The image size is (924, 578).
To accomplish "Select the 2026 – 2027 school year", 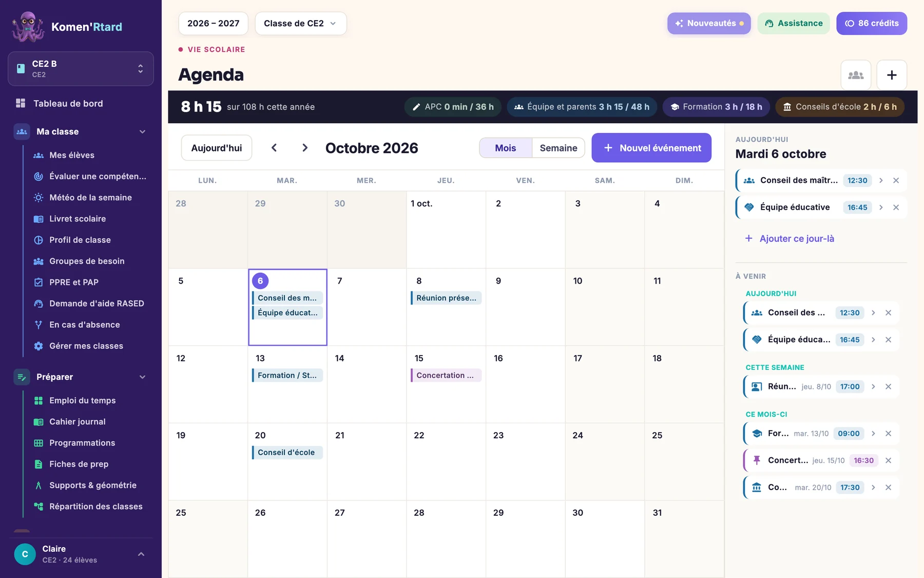I will pyautogui.click(x=213, y=24).
